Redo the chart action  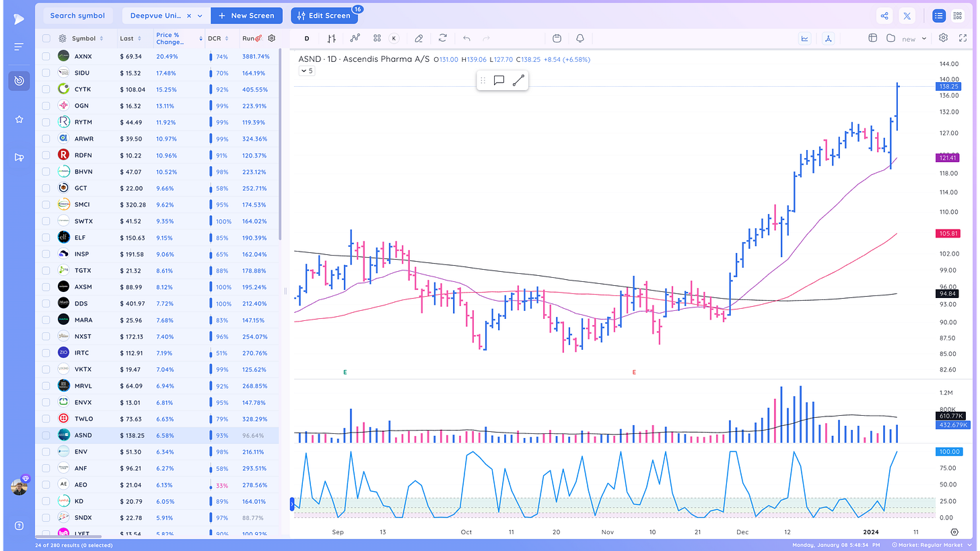(487, 38)
